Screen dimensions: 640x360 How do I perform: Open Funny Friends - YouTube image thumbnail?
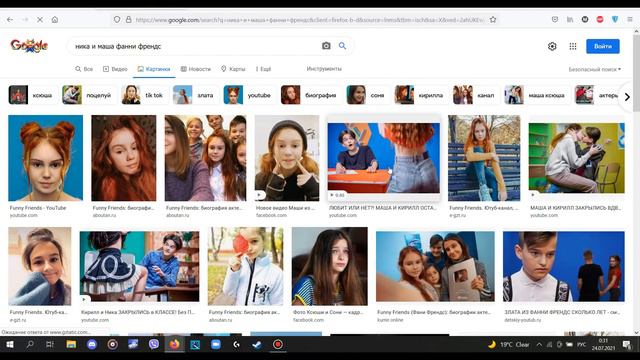tap(45, 158)
